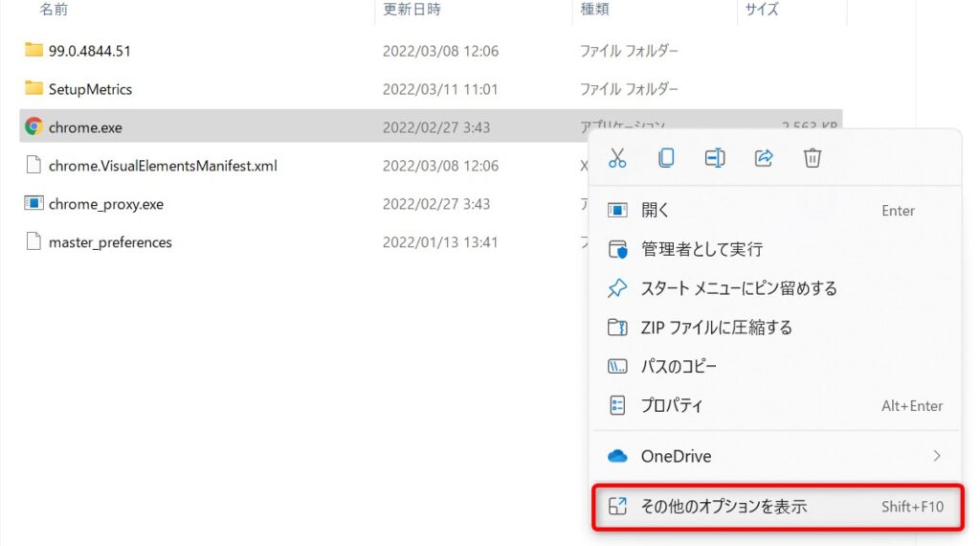Select スタート メニューにピン留めする
Image resolution: width=980 pixels, height=546 pixels.
point(738,288)
